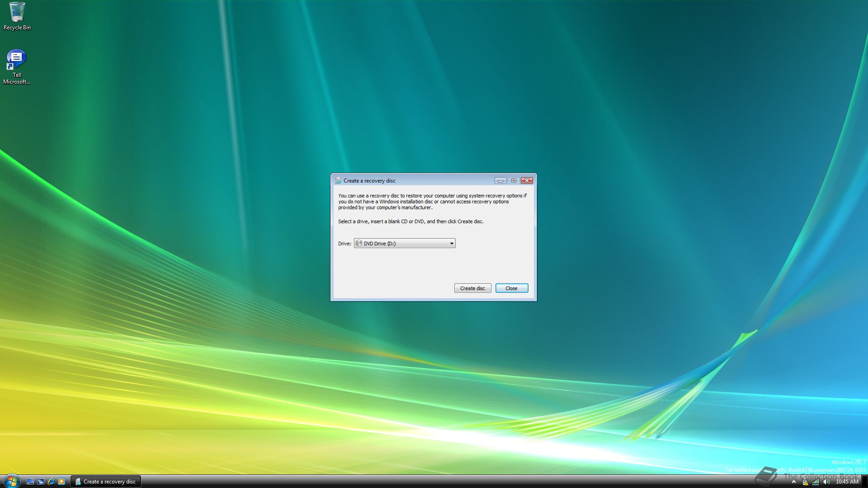Show hidden tray icons with the arrow
Viewport: 868px width, 488px height.
pyautogui.click(x=793, y=482)
